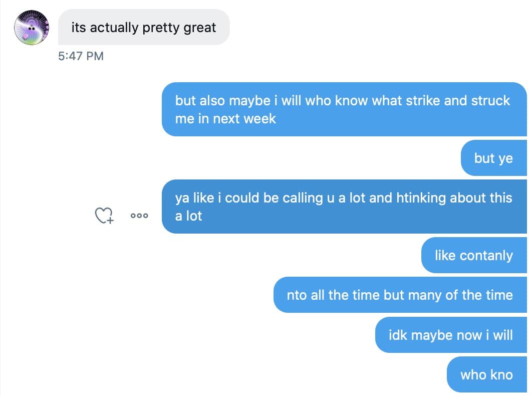Click "a lot" on the second line of the highlighted bubble
Viewport: 532px width, 396px height.
pos(189,216)
